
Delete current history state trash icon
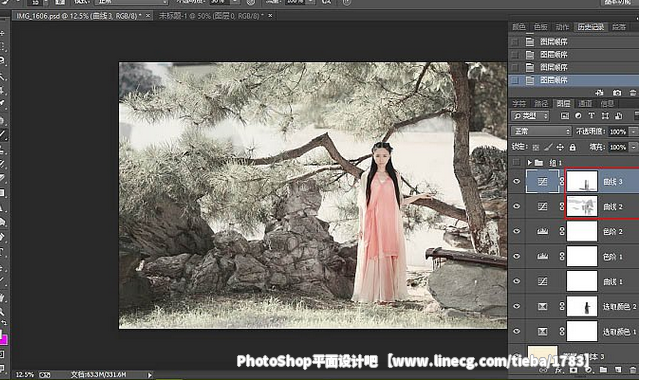[633, 93]
